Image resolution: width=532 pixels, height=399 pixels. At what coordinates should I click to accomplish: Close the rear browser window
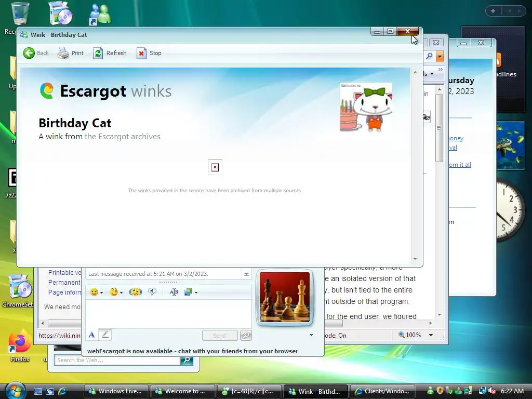[x=436, y=43]
